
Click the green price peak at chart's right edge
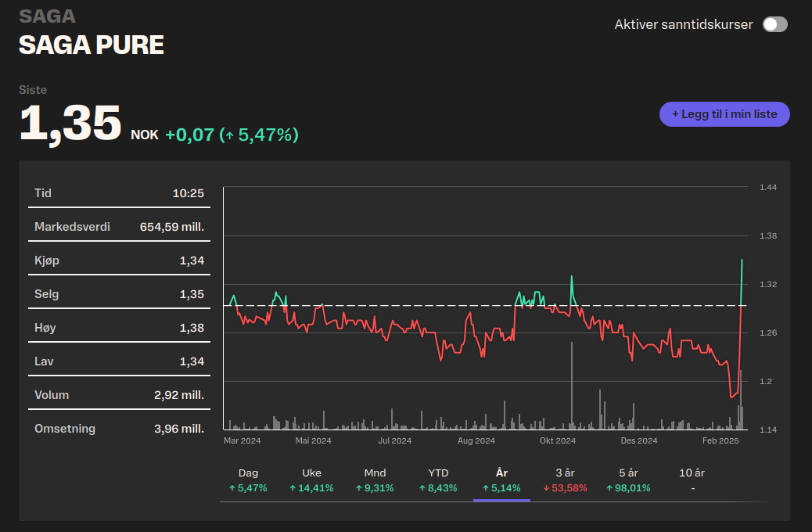(x=742, y=261)
